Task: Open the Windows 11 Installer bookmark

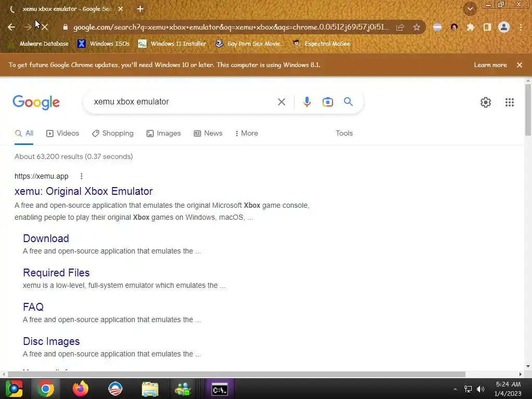Action: coord(172,44)
